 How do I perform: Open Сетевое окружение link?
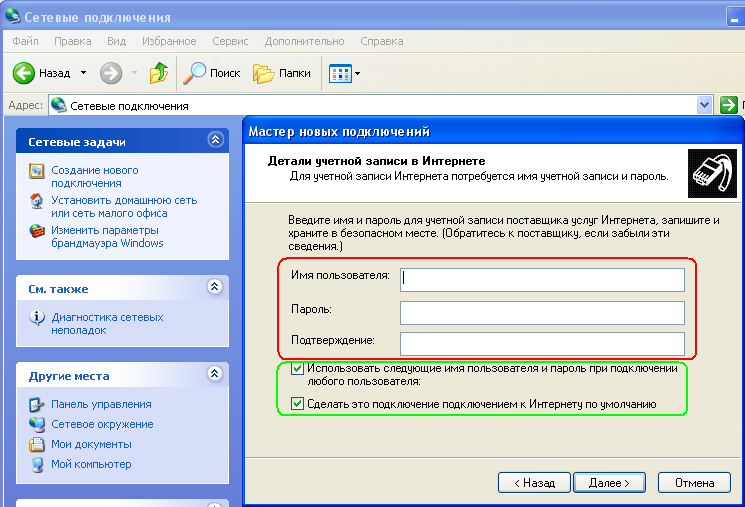102,424
